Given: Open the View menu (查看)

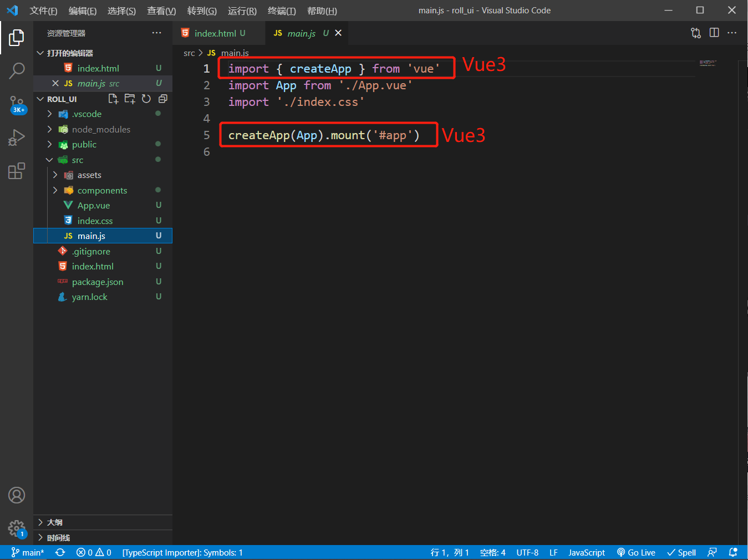Looking at the screenshot, I should (161, 11).
